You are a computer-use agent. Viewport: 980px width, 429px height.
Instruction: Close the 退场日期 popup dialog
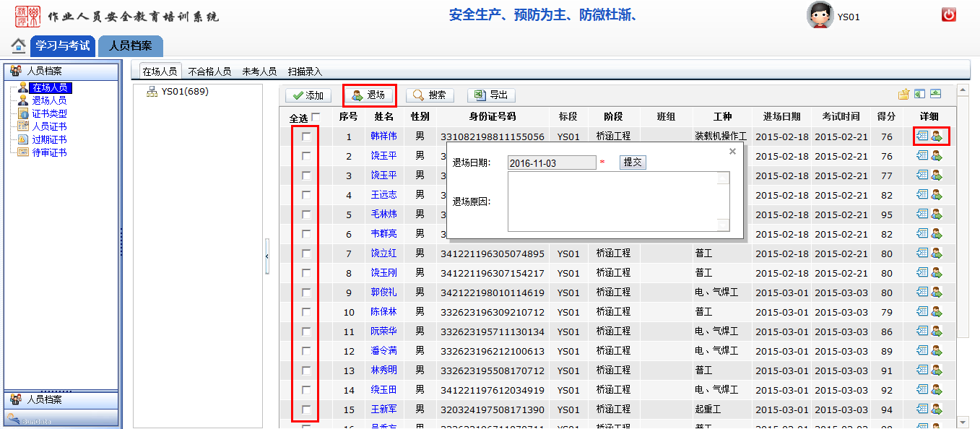(x=732, y=152)
